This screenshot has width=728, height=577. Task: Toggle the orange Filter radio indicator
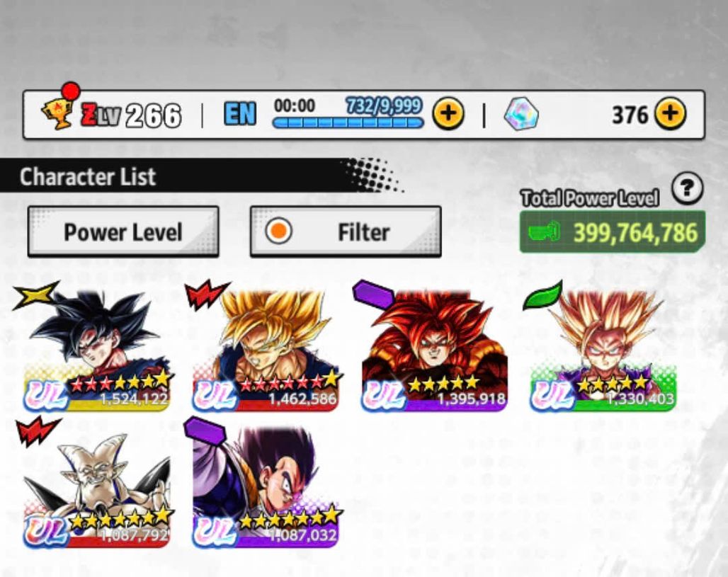tap(278, 231)
